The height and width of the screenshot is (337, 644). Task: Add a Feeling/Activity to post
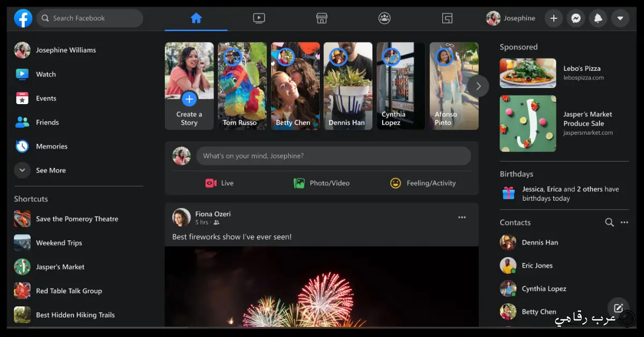tap(423, 183)
